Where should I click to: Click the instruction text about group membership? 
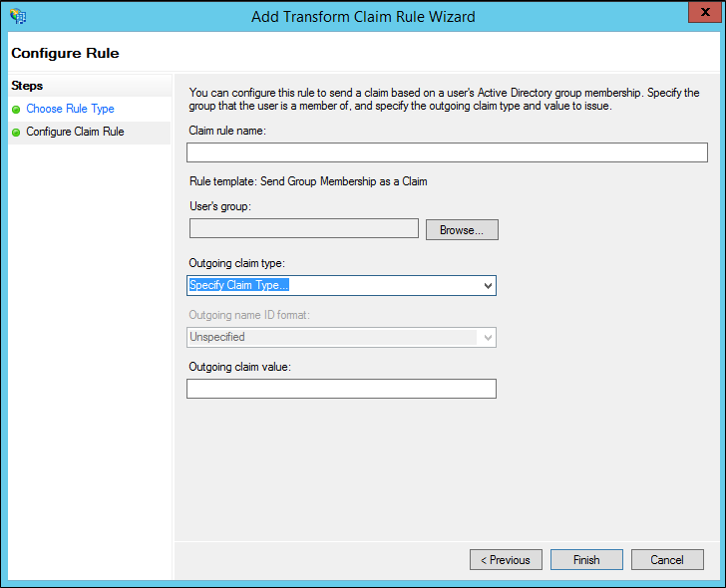pos(444,99)
